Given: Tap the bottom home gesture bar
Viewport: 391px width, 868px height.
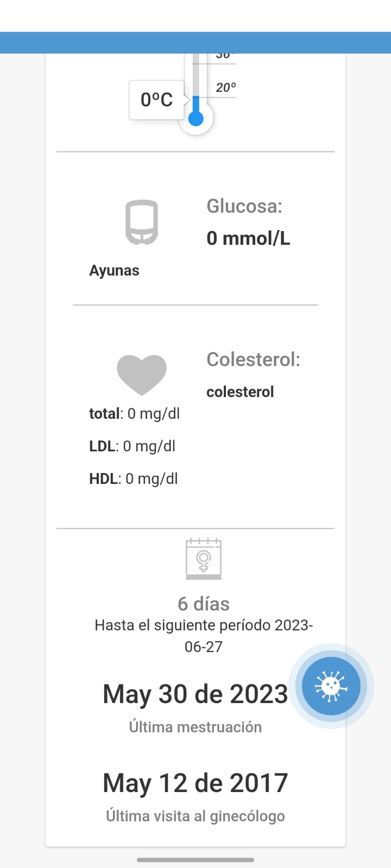Looking at the screenshot, I should pos(195,860).
